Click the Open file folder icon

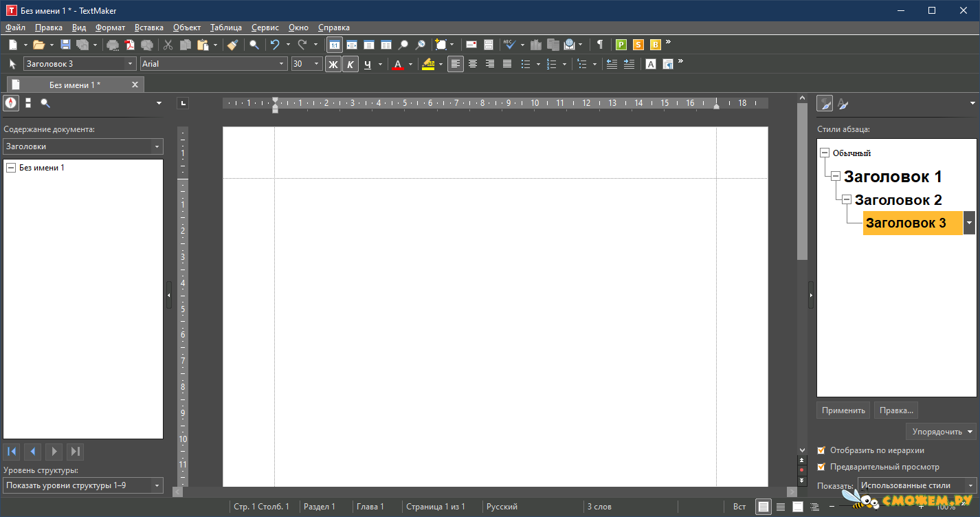tap(38, 45)
